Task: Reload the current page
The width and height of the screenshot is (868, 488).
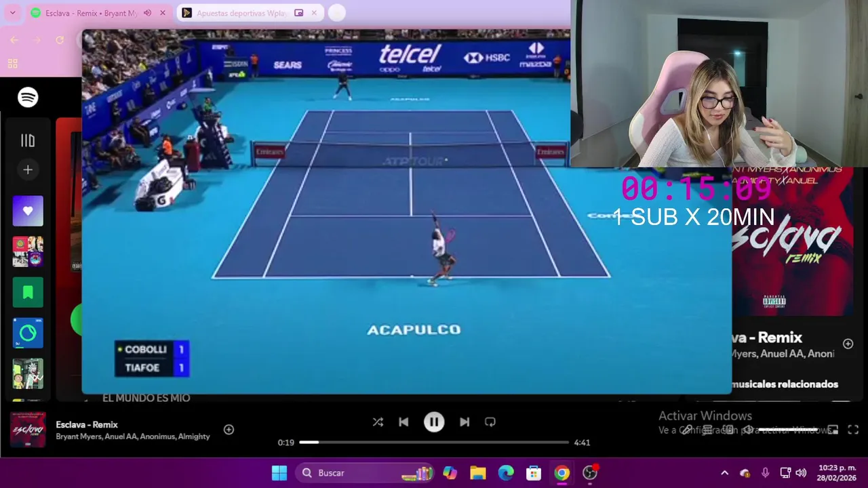Action: (60, 40)
